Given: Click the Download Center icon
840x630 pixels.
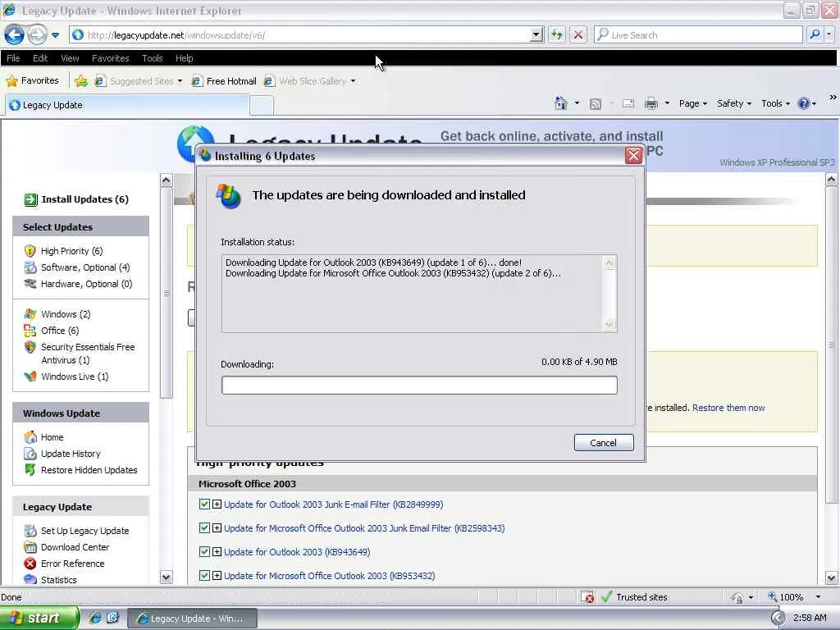Looking at the screenshot, I should pyautogui.click(x=30, y=547).
